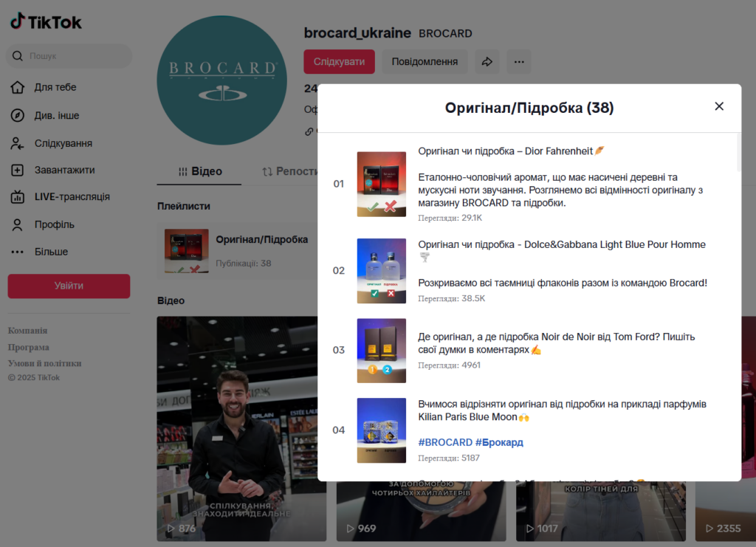Open the Завантажити upload page
The height and width of the screenshot is (547, 756).
click(65, 170)
